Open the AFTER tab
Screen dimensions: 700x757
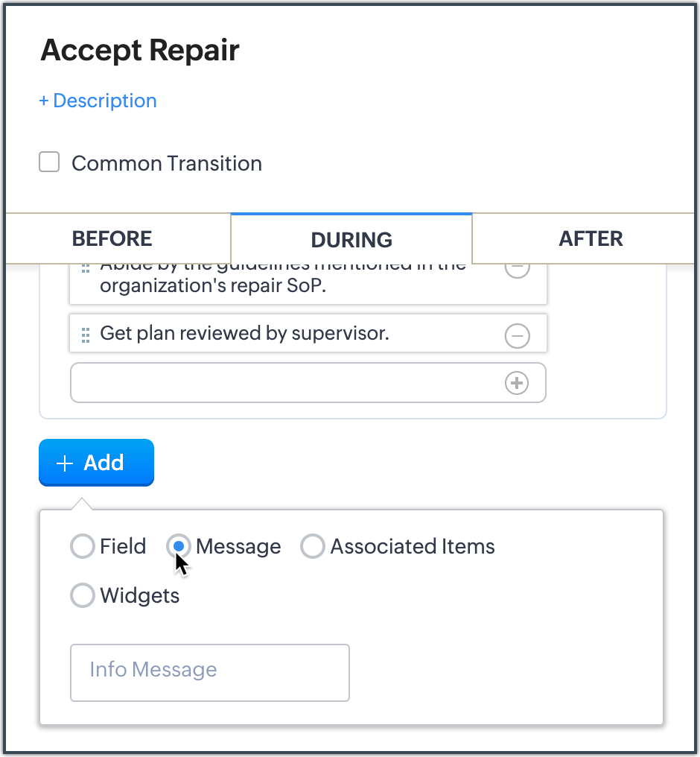(591, 238)
